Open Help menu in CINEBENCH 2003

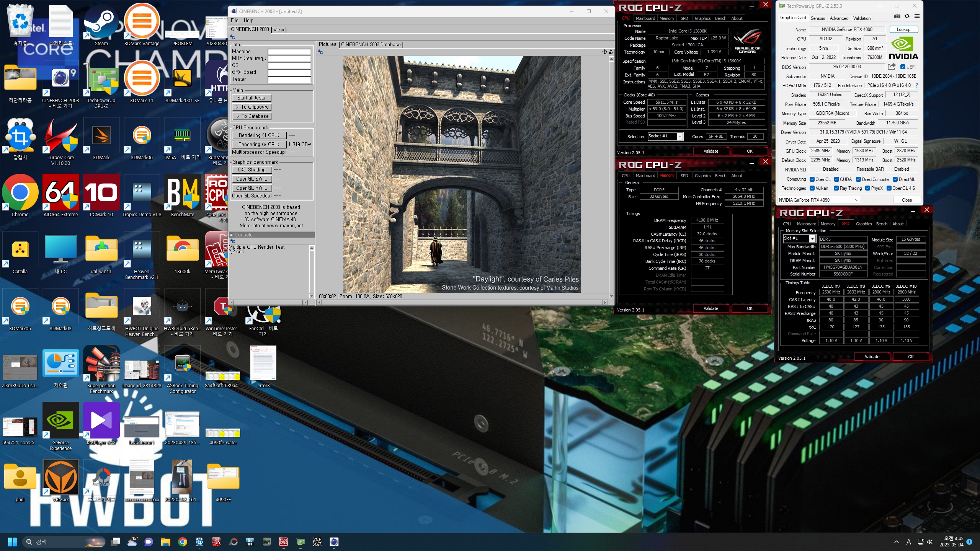(248, 21)
